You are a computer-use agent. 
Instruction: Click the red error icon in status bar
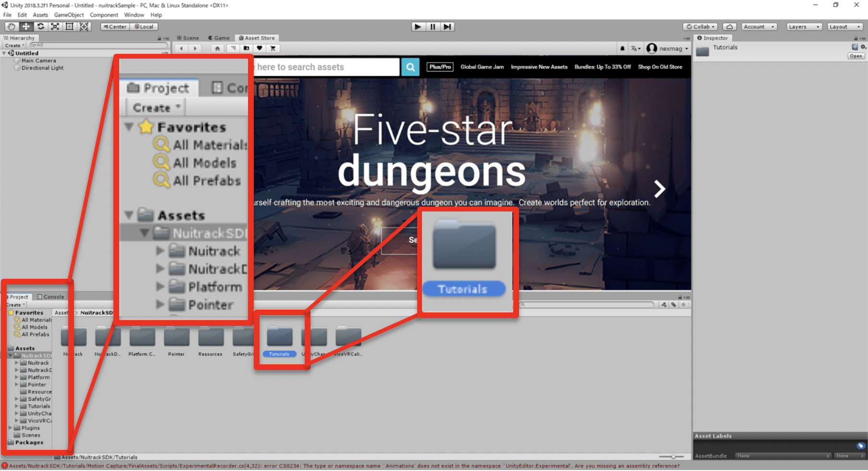pyautogui.click(x=4, y=466)
